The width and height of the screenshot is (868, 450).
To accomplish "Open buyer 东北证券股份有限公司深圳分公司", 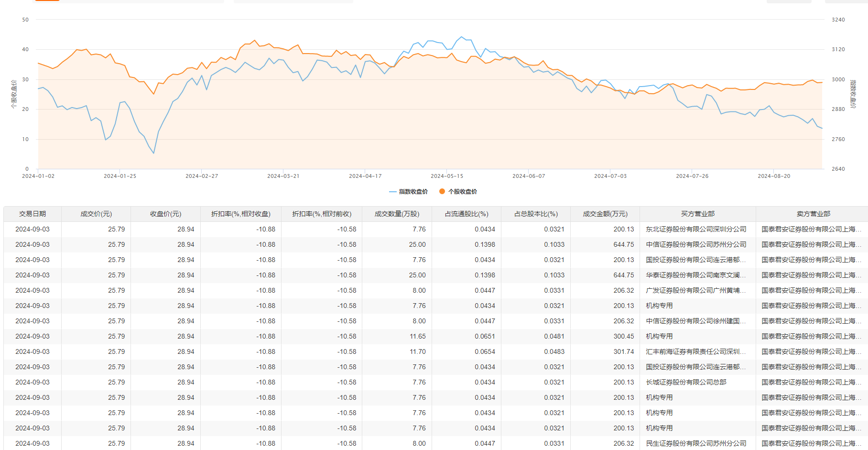I will point(696,229).
